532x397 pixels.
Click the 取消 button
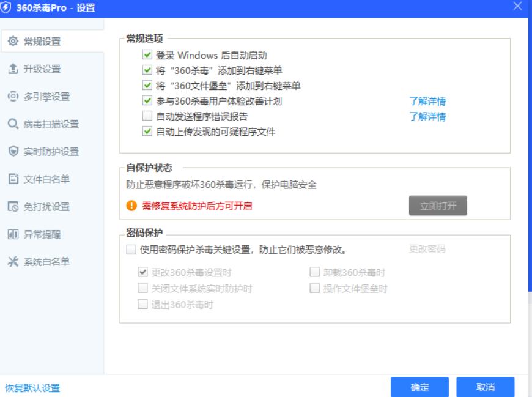[x=485, y=387]
